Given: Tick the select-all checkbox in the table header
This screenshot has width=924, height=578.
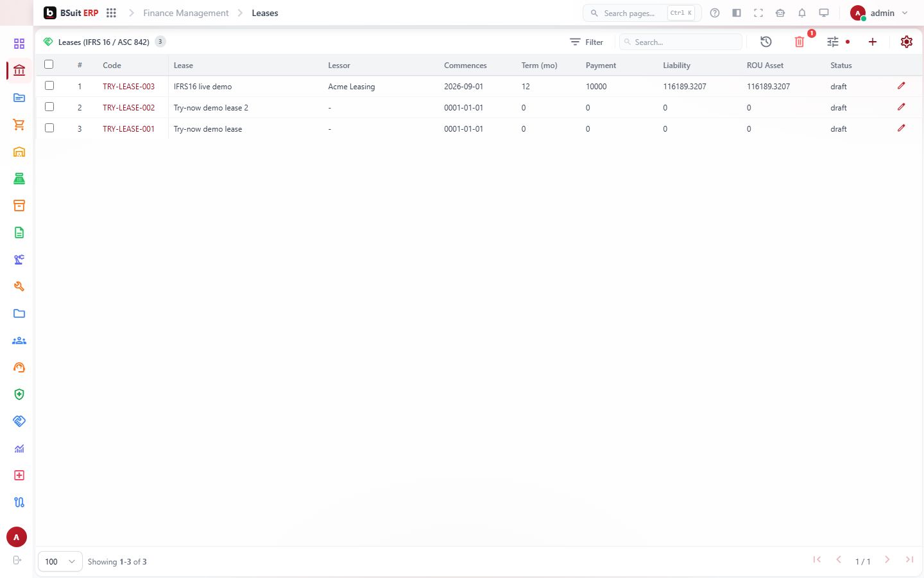Looking at the screenshot, I should (49, 64).
